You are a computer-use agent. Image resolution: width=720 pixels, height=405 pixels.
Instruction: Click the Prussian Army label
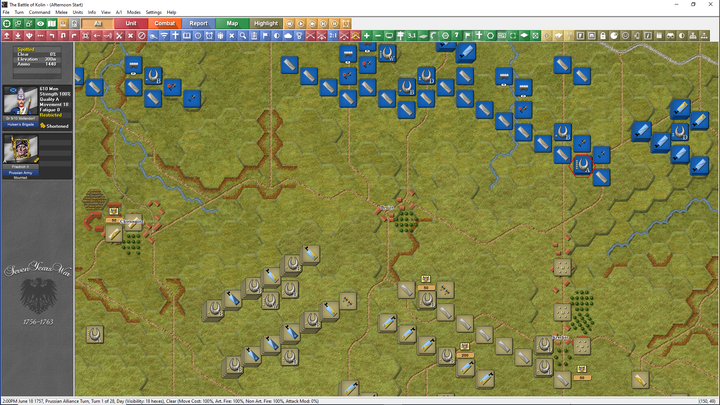[21, 173]
